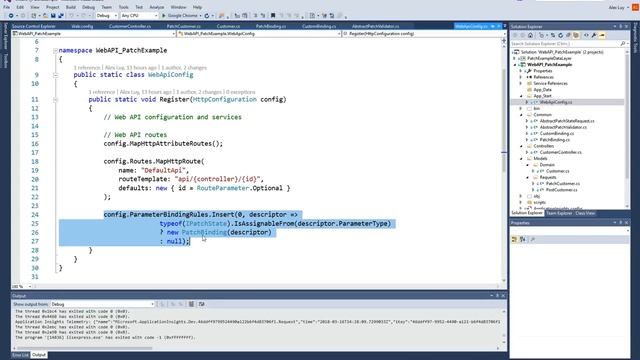Click the Open File folder toolbar icon

pos(45,16)
